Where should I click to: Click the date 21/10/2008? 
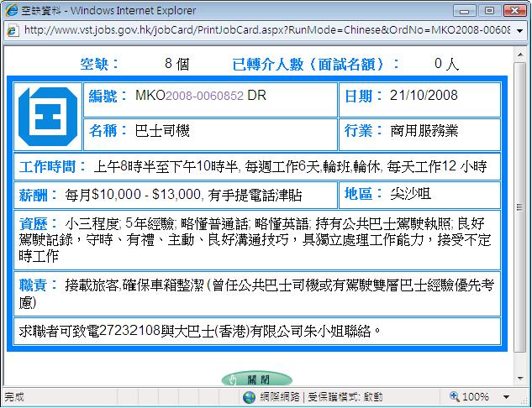pyautogui.click(x=424, y=95)
